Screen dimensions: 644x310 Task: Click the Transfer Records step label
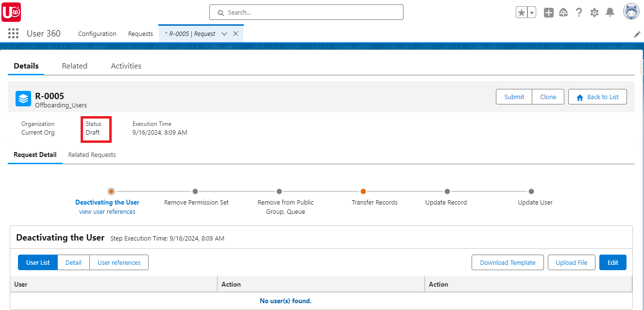[374, 203]
